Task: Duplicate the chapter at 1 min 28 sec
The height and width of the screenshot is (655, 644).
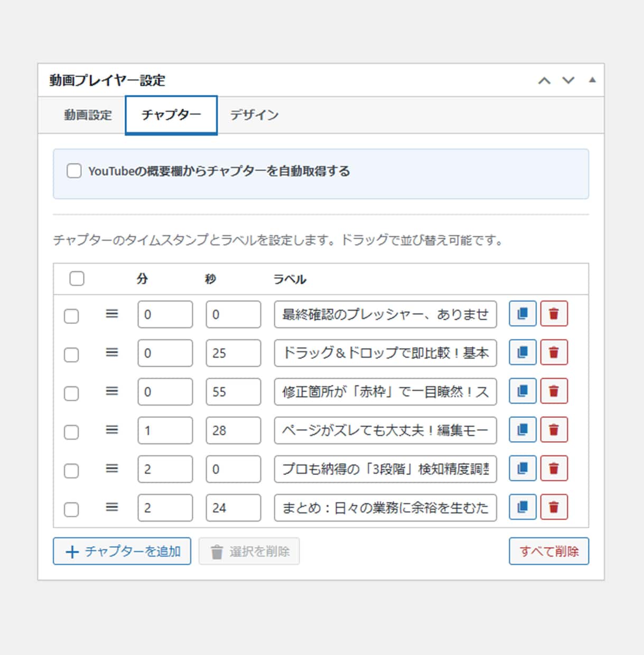Action: (522, 429)
